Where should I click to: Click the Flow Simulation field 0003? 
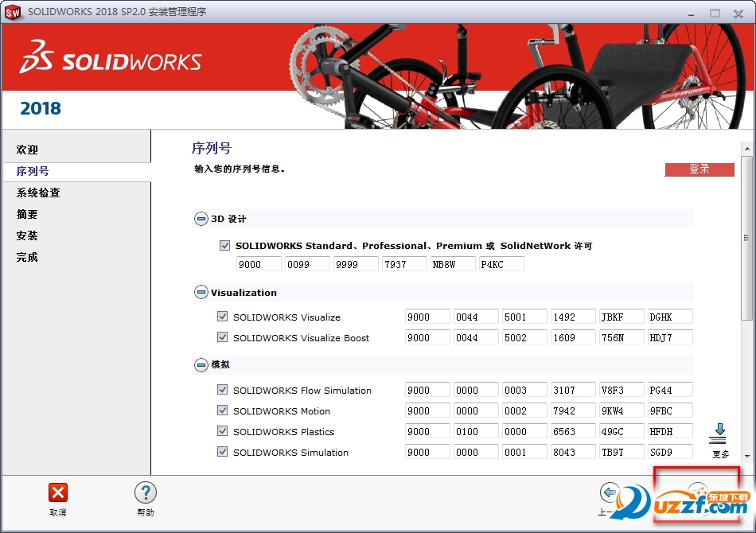(x=524, y=390)
